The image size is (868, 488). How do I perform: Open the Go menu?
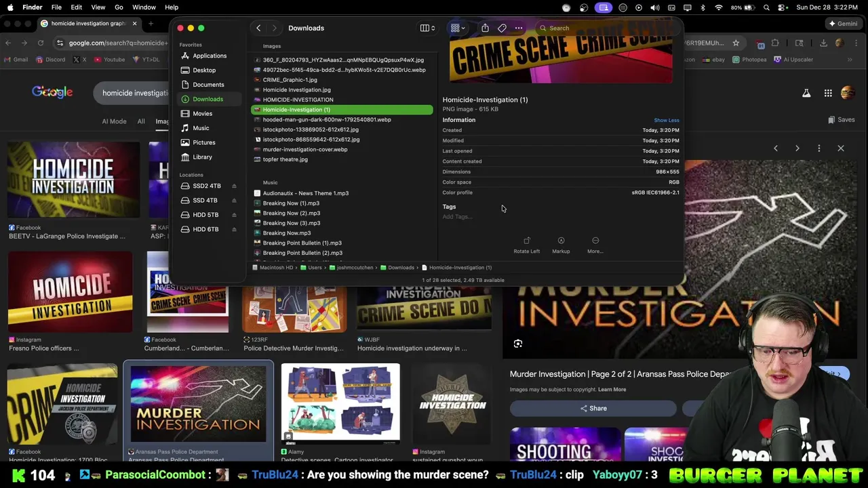coord(119,7)
